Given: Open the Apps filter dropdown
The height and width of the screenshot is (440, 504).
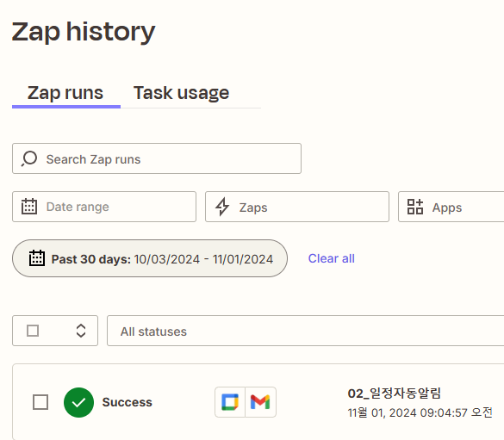Looking at the screenshot, I should pyautogui.click(x=451, y=207).
